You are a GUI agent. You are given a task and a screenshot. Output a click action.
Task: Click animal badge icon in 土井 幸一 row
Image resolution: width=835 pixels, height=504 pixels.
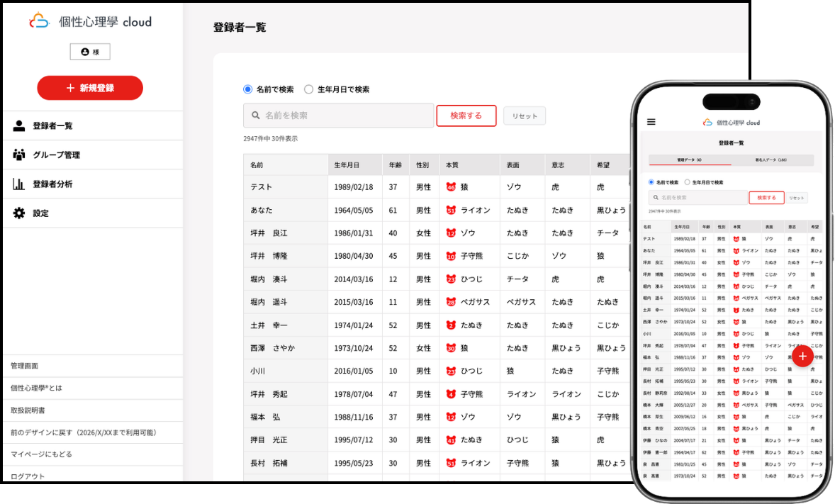click(451, 325)
